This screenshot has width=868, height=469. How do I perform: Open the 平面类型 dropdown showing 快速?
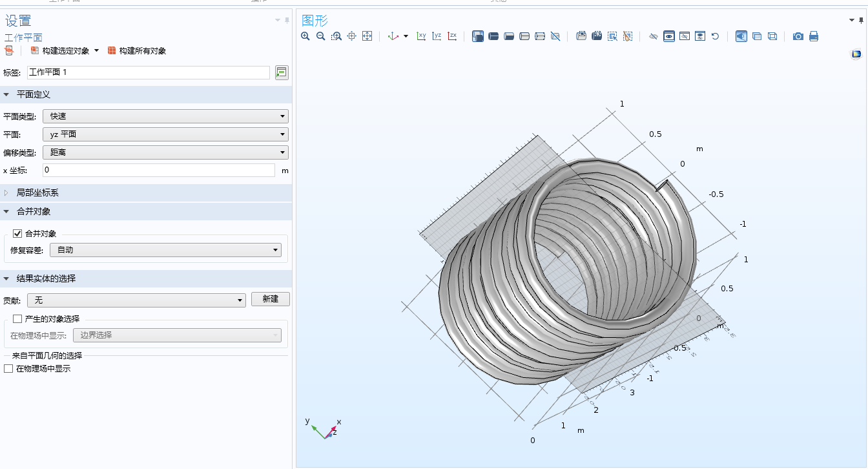point(165,116)
